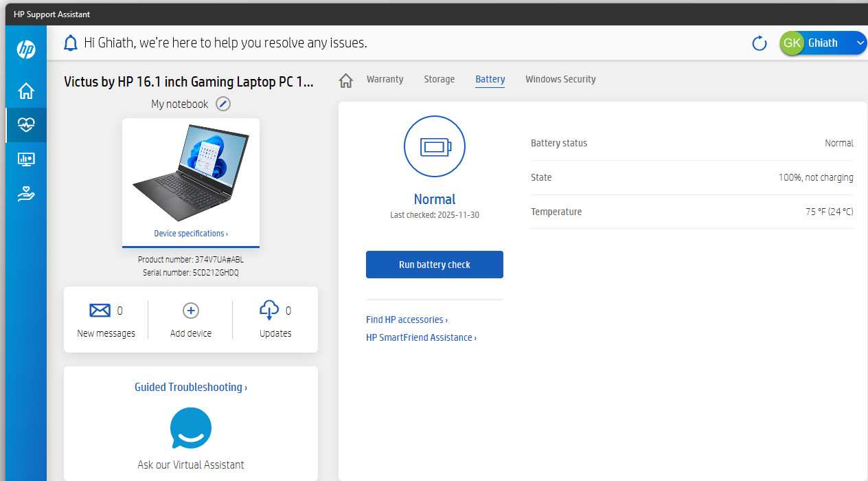Click the notification bell icon
Image resolution: width=868 pixels, height=481 pixels.
click(x=71, y=43)
